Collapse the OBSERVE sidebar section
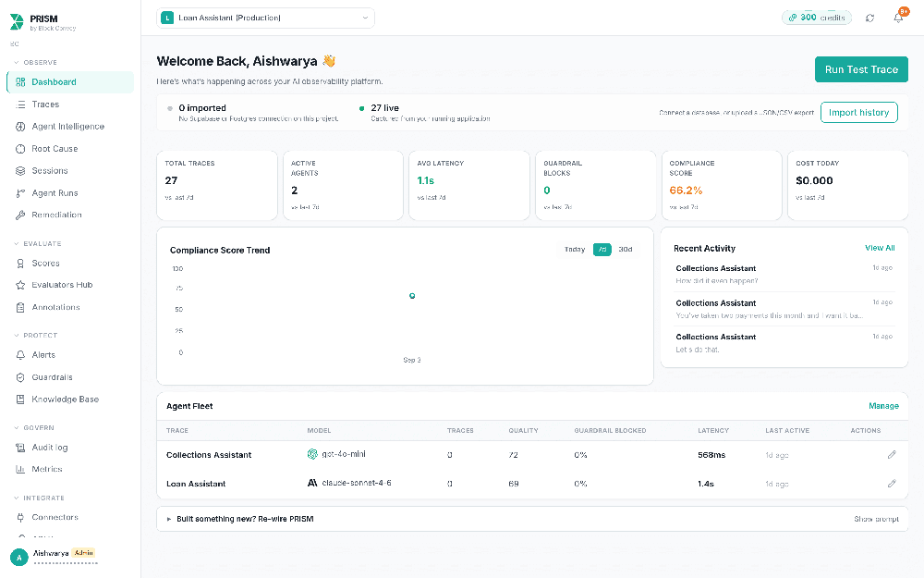This screenshot has height=578, width=924. (35, 63)
